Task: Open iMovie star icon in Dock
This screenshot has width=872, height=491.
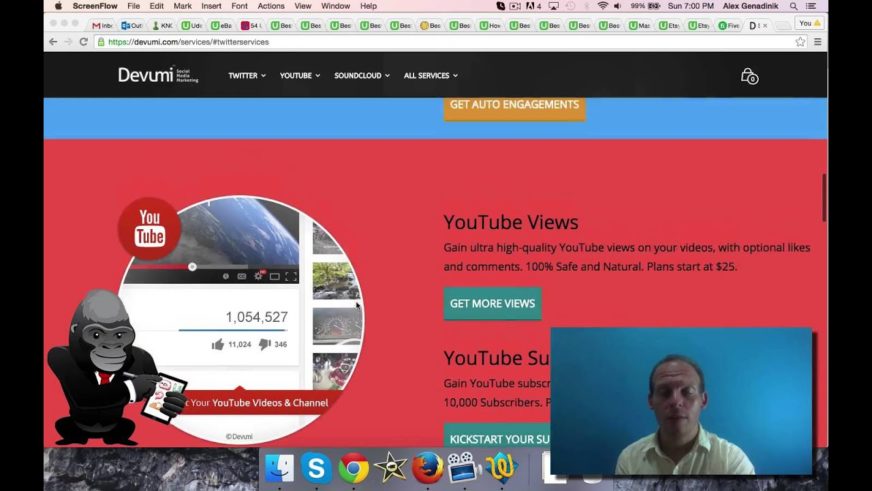Action: pyautogui.click(x=390, y=467)
